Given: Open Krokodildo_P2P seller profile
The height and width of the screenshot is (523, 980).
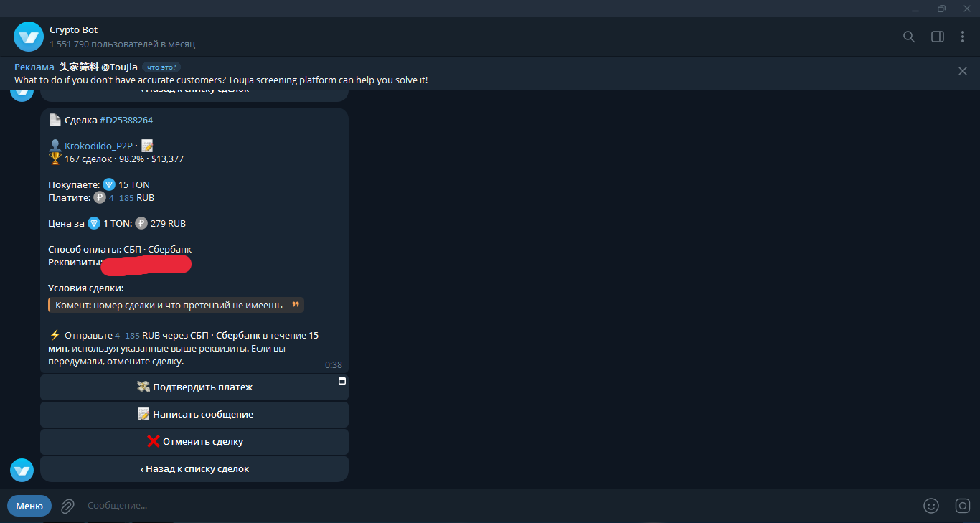Looking at the screenshot, I should coord(98,146).
